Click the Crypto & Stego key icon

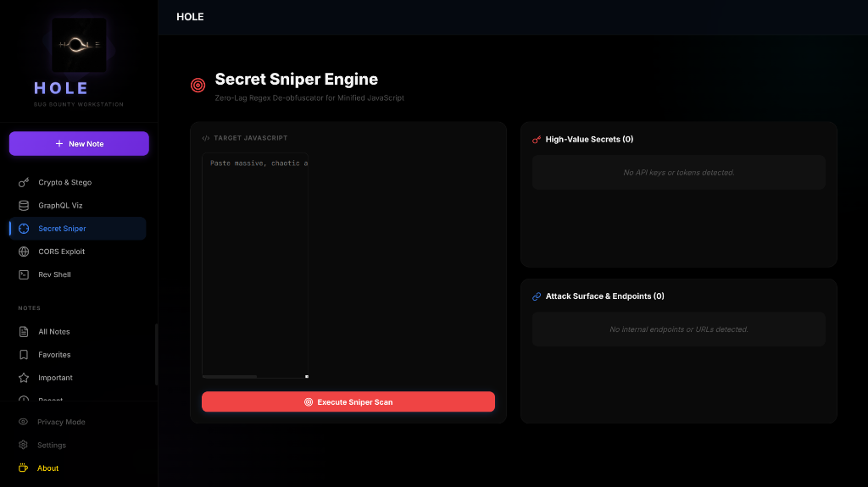click(x=24, y=182)
